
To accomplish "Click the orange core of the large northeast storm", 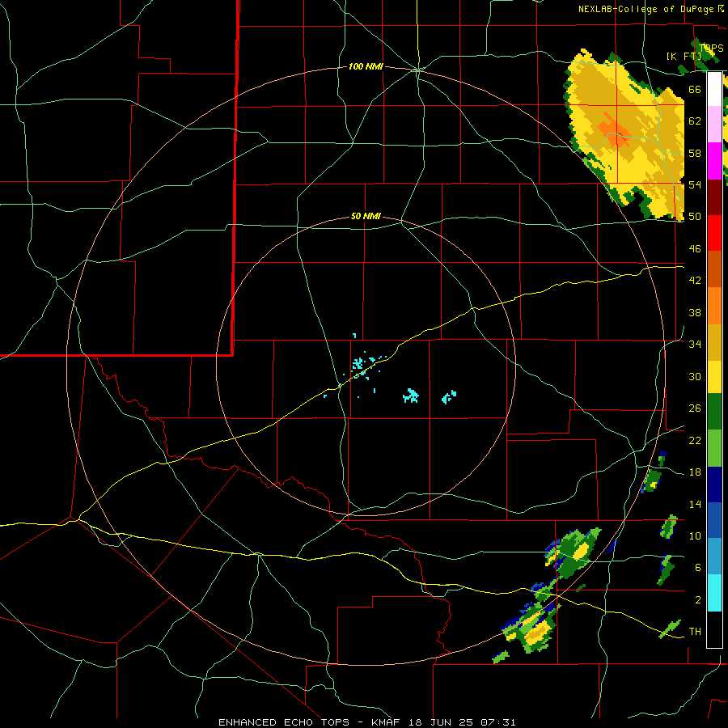I will (x=614, y=131).
